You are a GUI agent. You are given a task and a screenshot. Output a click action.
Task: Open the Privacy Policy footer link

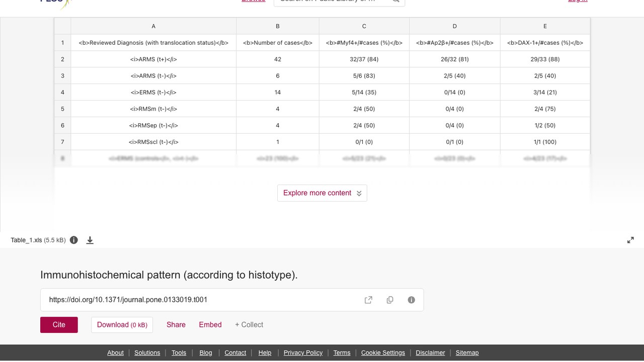[x=303, y=353]
